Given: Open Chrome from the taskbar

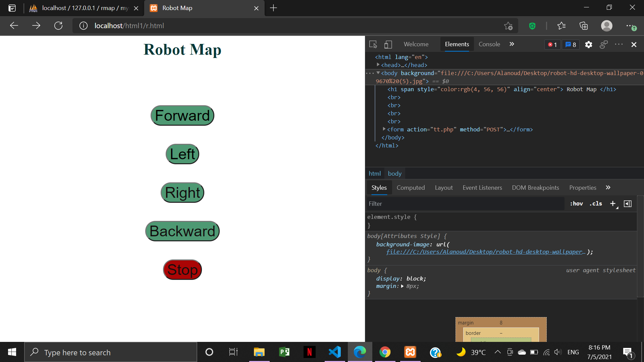Looking at the screenshot, I should coord(385,352).
